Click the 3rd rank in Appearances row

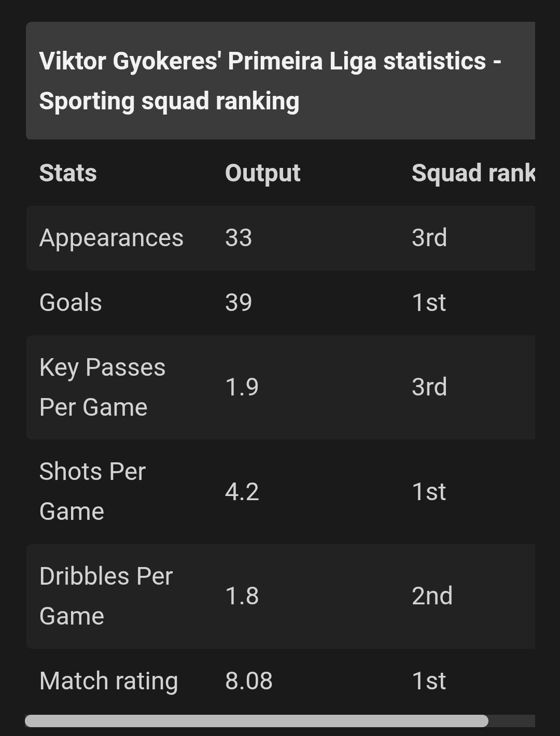coord(429,238)
